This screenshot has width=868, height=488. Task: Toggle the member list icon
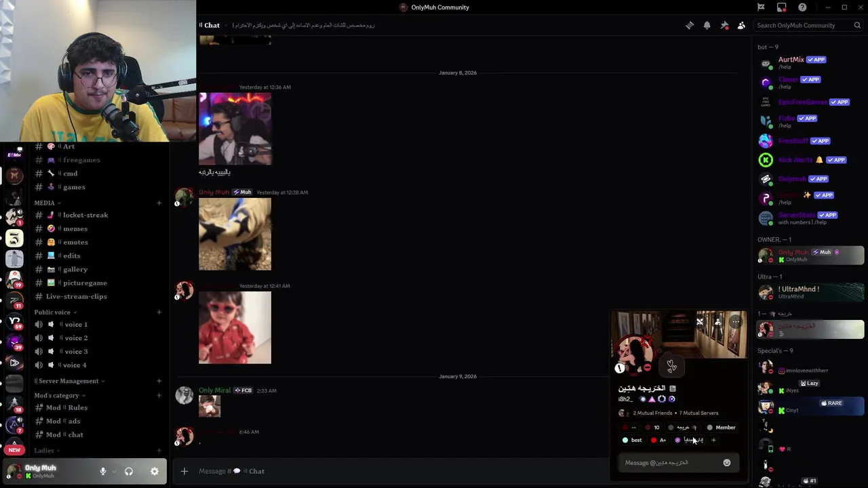pyautogui.click(x=741, y=25)
